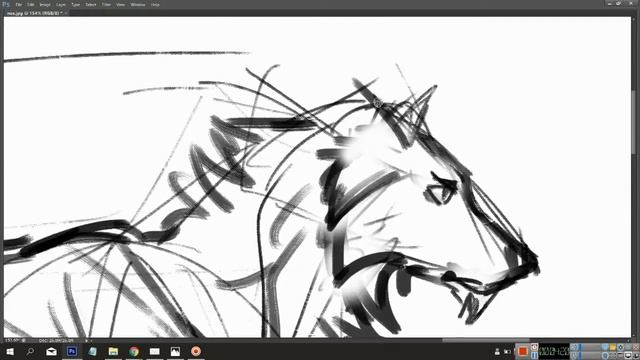The image size is (640, 360).
Task: Open the Select menu
Action: [91, 4]
